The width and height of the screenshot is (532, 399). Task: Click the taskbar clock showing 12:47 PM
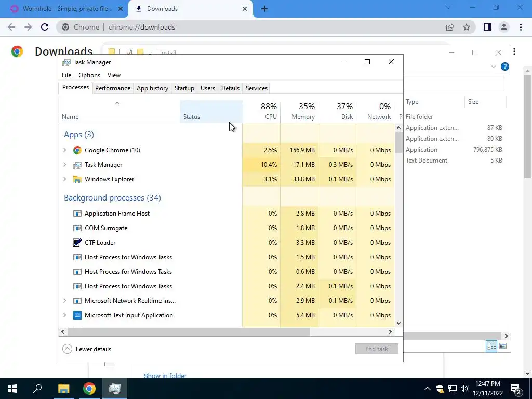pos(487,389)
